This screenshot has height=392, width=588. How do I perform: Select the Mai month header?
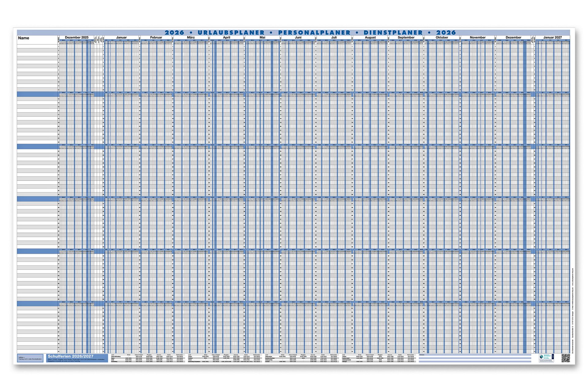262,37
